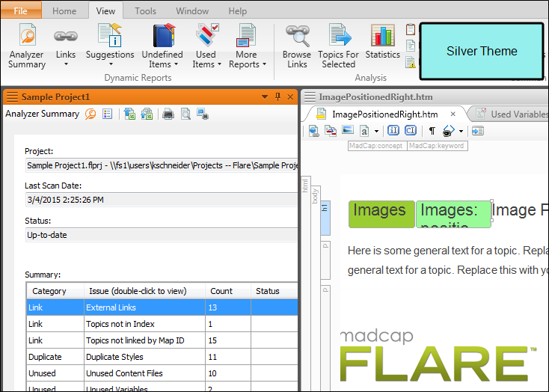Open the Analyzer Summary ribbon button
Screen dimensions: 549x392
click(27, 46)
